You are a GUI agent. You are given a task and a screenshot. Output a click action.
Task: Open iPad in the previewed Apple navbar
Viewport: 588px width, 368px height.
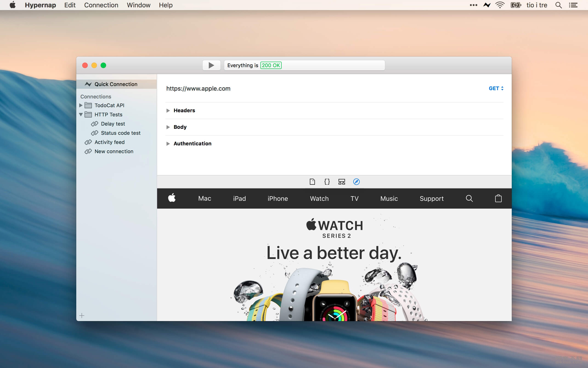click(x=239, y=198)
